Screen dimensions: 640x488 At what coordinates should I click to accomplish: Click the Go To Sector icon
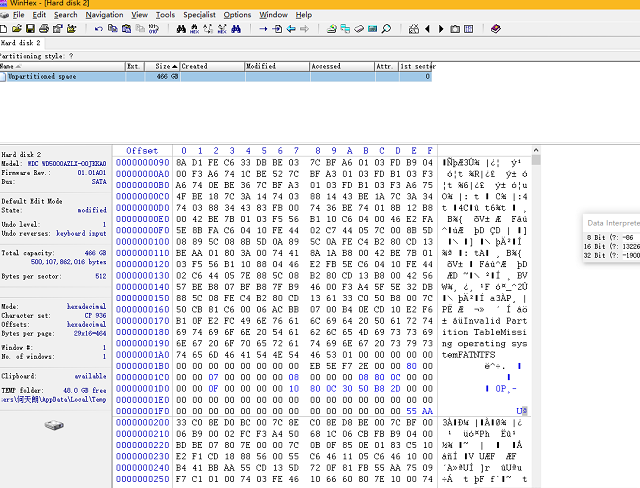[x=277, y=29]
